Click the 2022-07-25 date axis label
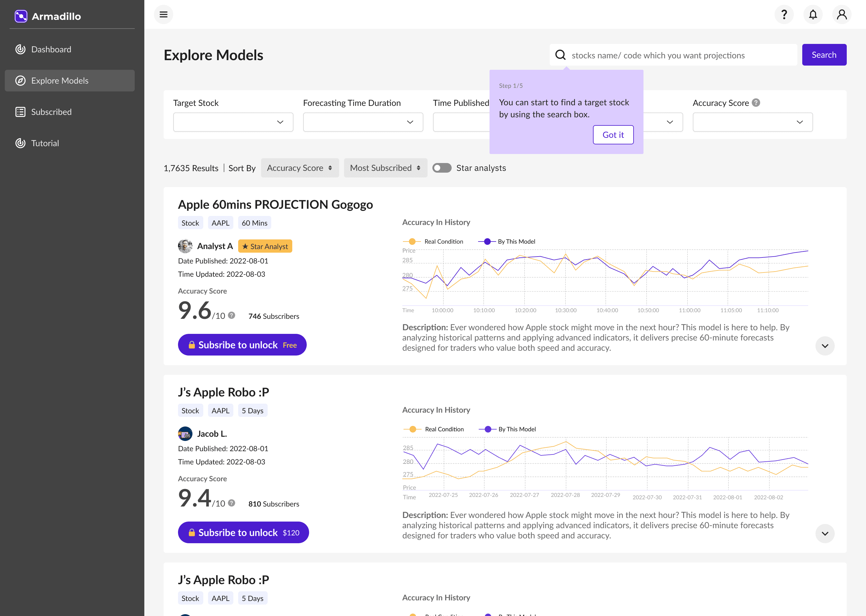The height and width of the screenshot is (616, 866). (x=443, y=495)
